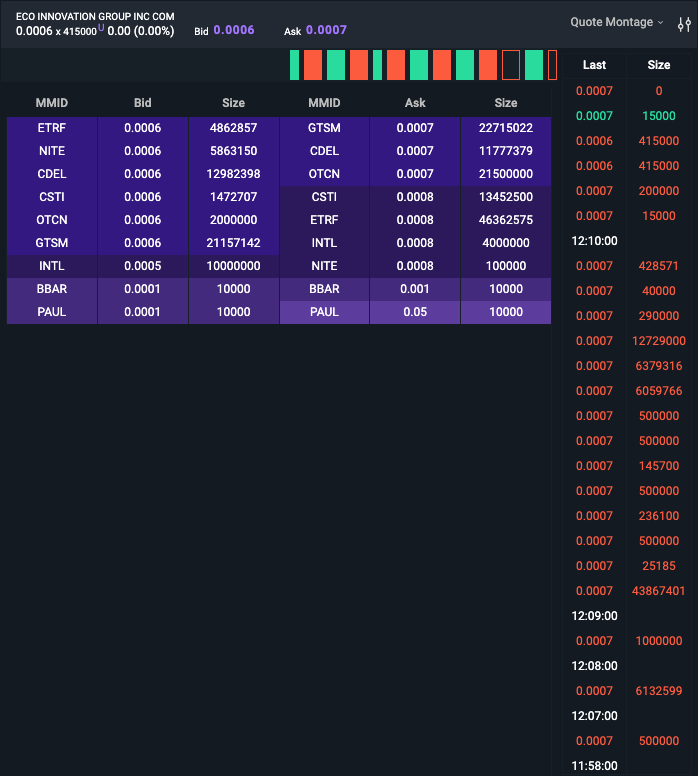
Task: Click the Ask column header in montage table
Action: [x=415, y=103]
